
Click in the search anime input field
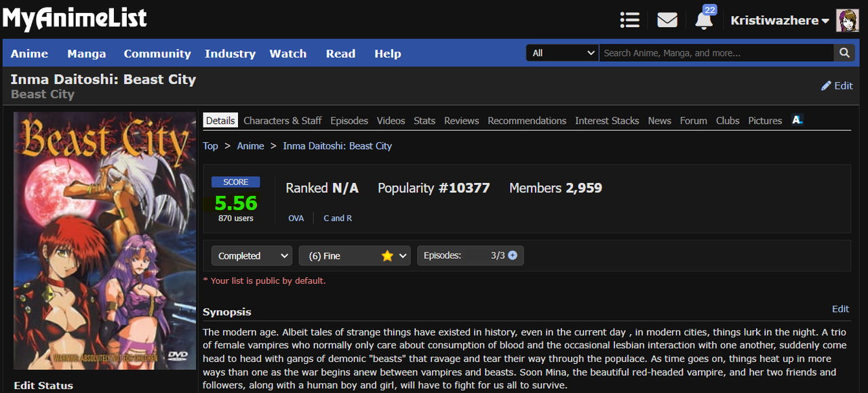[x=716, y=53]
